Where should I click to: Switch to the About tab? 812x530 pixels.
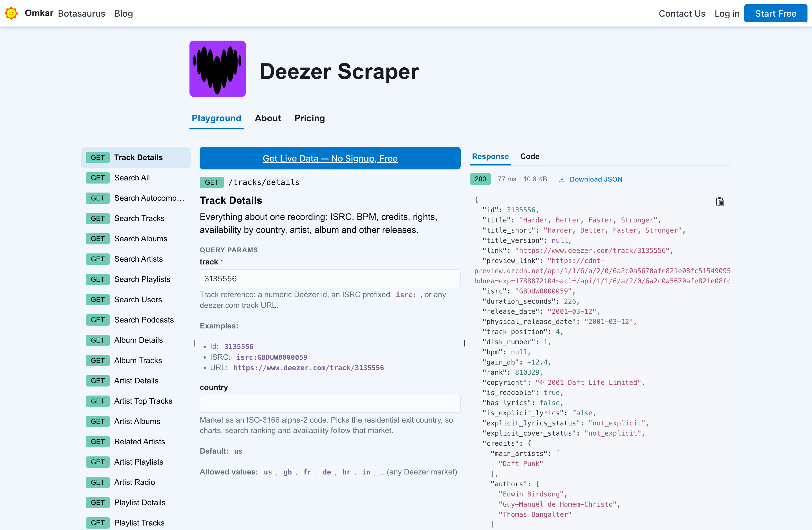pos(268,118)
